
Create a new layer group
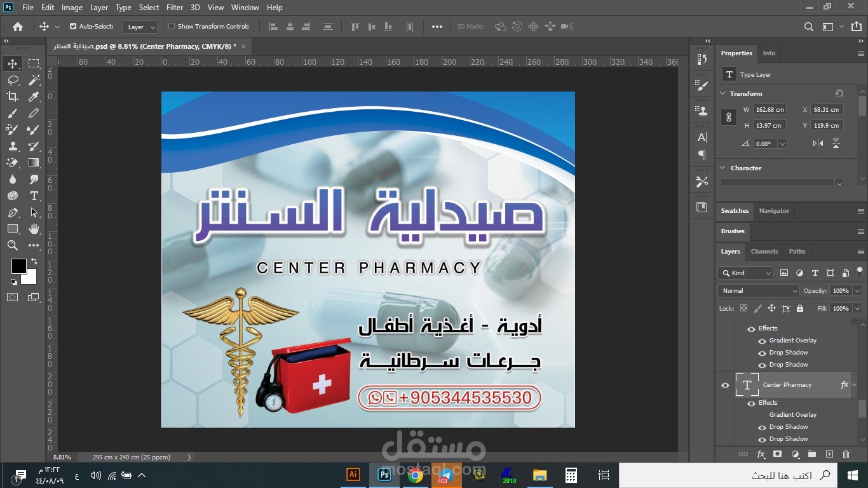click(812, 454)
